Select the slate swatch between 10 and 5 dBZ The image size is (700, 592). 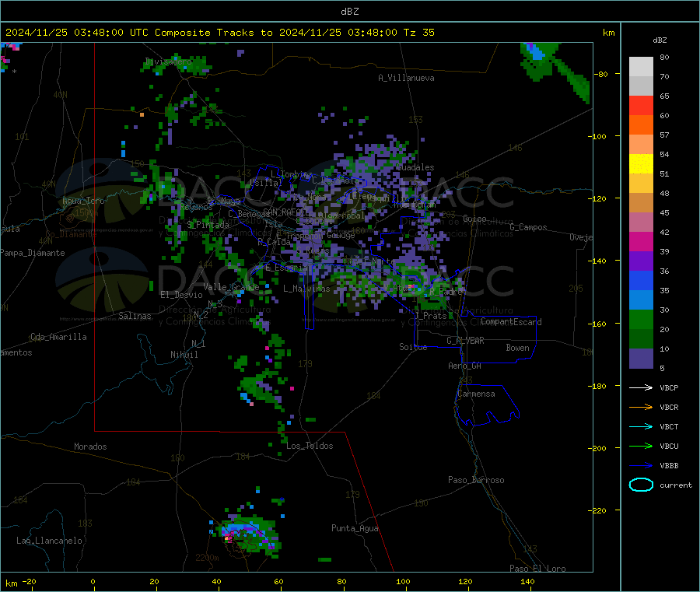pyautogui.click(x=641, y=359)
